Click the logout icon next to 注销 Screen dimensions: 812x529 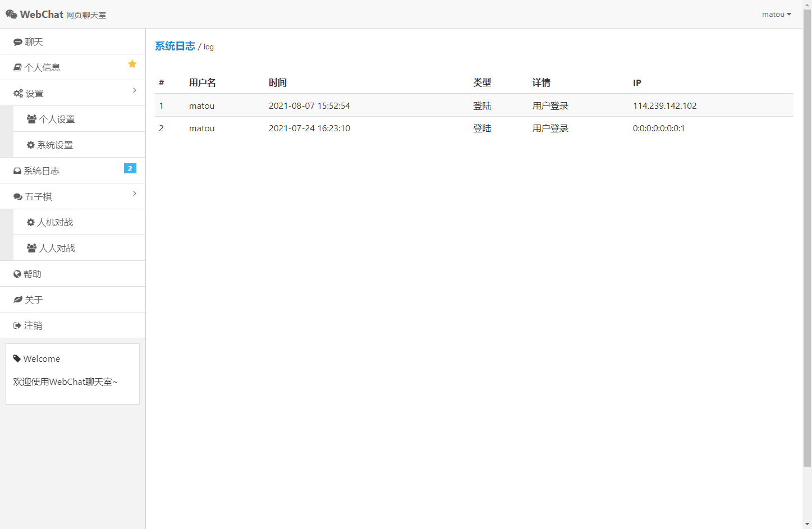click(x=17, y=325)
